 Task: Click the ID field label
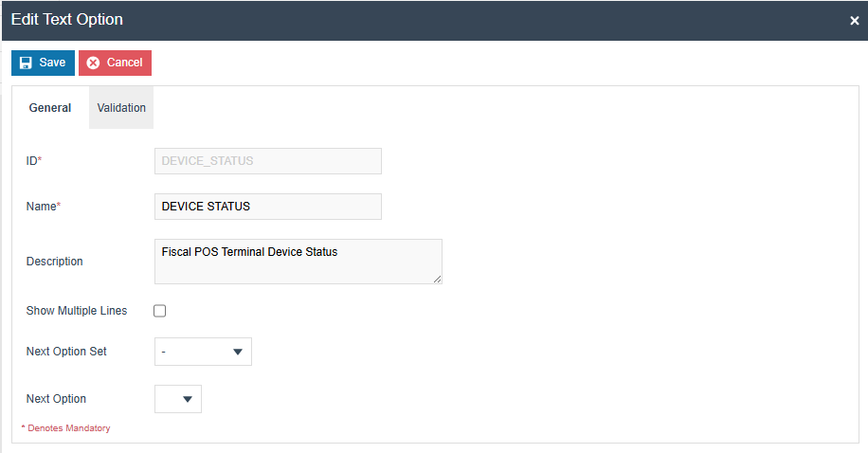[x=33, y=161]
